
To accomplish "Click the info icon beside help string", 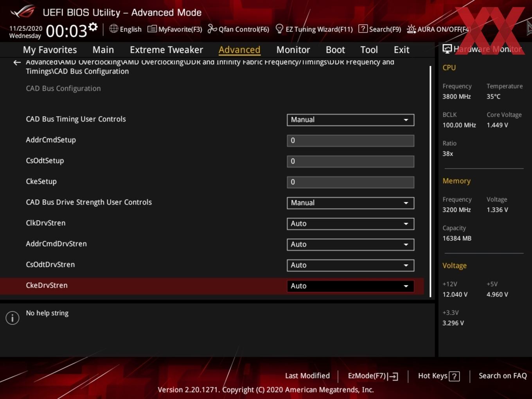I will [13, 318].
